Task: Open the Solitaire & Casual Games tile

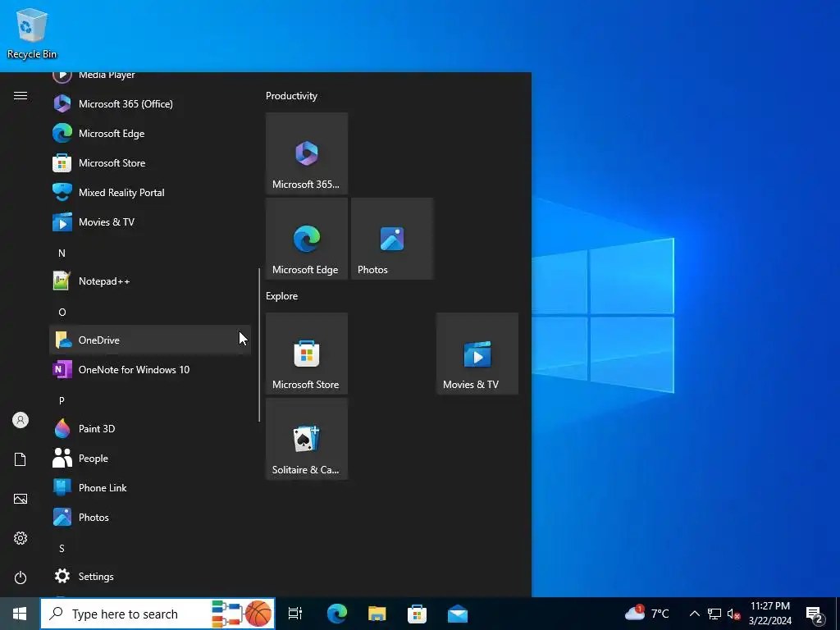Action: point(307,439)
